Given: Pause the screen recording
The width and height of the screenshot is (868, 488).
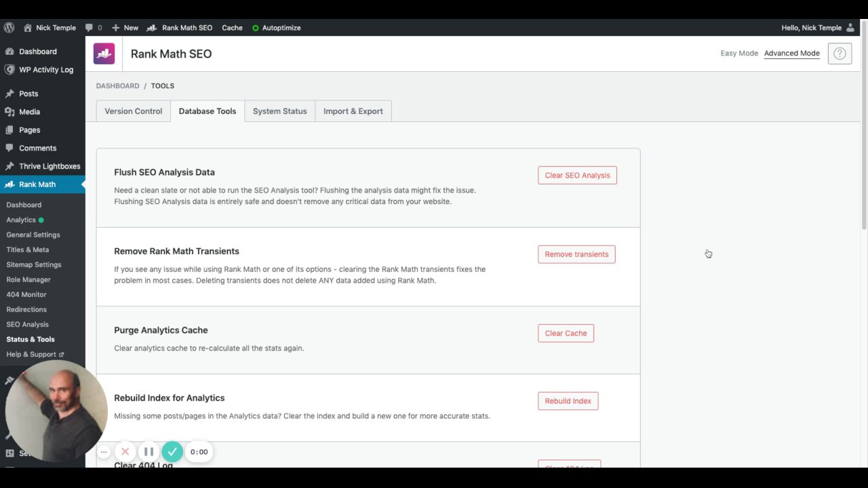Looking at the screenshot, I should tap(149, 451).
